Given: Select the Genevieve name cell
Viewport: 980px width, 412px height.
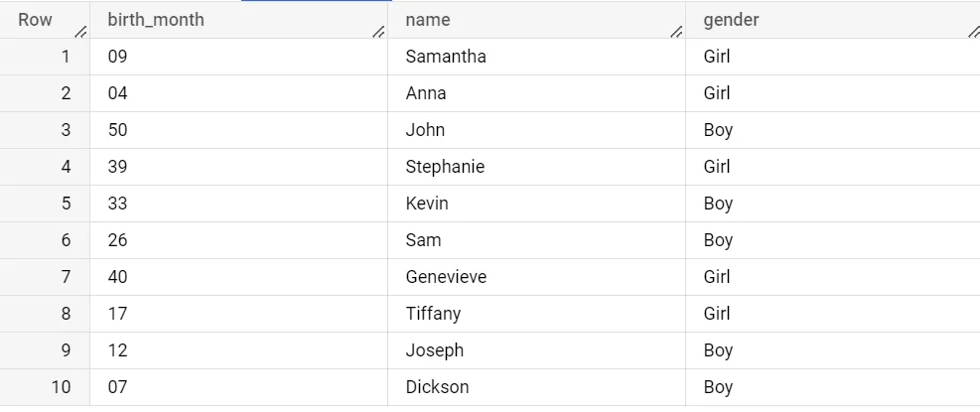Looking at the screenshot, I should [446, 277].
